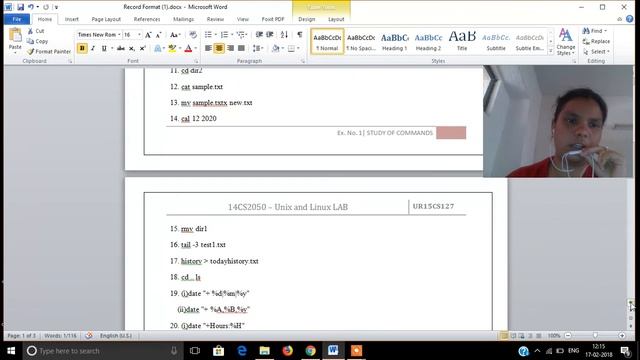640x360 pixels.
Task: Clear all formatting from selection
Action: coord(193,35)
